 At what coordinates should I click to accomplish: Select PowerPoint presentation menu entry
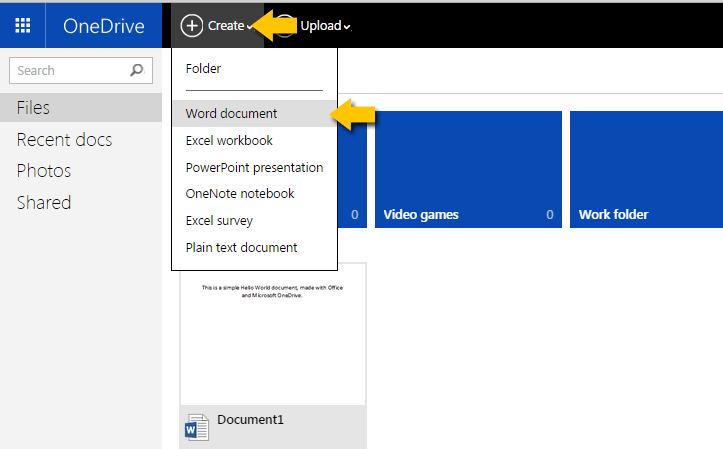tap(255, 167)
